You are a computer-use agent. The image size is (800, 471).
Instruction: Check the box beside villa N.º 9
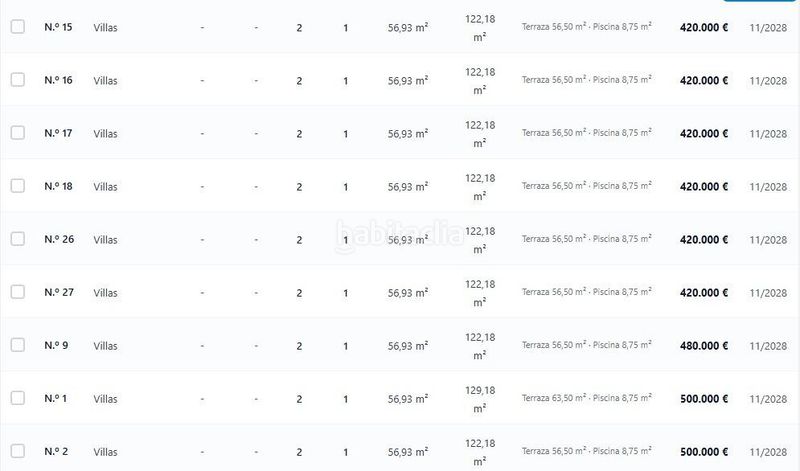tap(18, 345)
